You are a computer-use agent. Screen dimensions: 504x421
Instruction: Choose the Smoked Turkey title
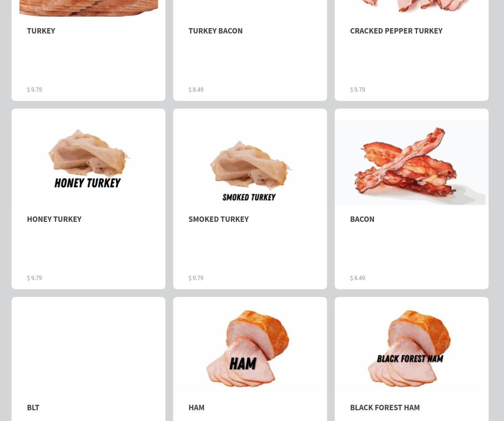[x=219, y=219]
